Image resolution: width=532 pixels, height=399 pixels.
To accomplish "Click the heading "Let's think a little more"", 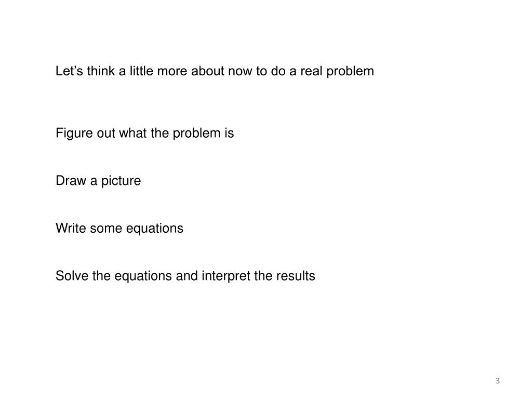I will 215,71.
